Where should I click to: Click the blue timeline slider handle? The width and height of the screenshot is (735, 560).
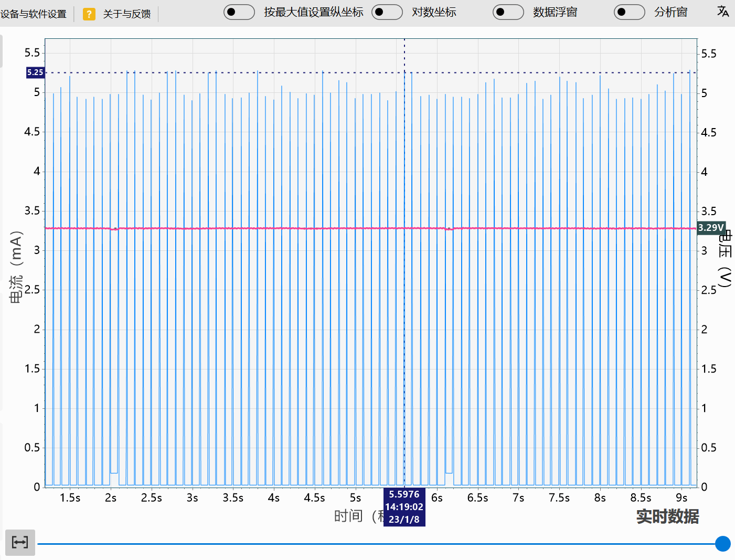tap(722, 544)
